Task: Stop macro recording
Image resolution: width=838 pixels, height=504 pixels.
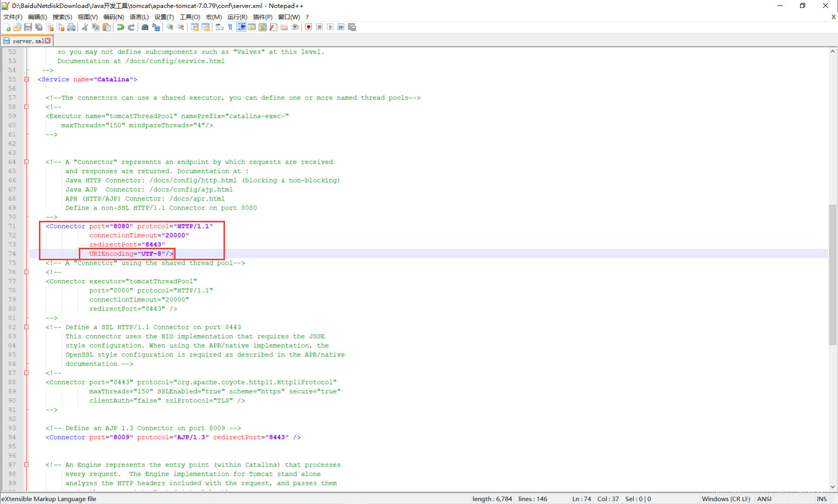Action: [319, 27]
